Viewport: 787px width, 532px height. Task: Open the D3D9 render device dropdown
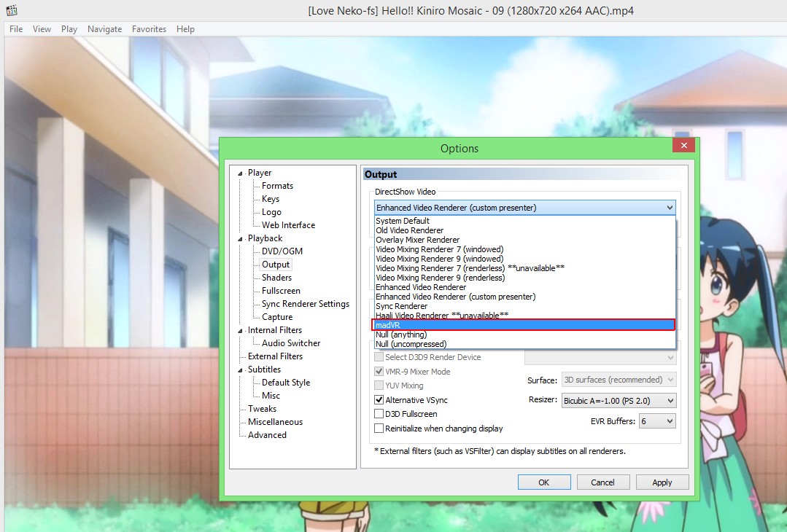(x=600, y=358)
